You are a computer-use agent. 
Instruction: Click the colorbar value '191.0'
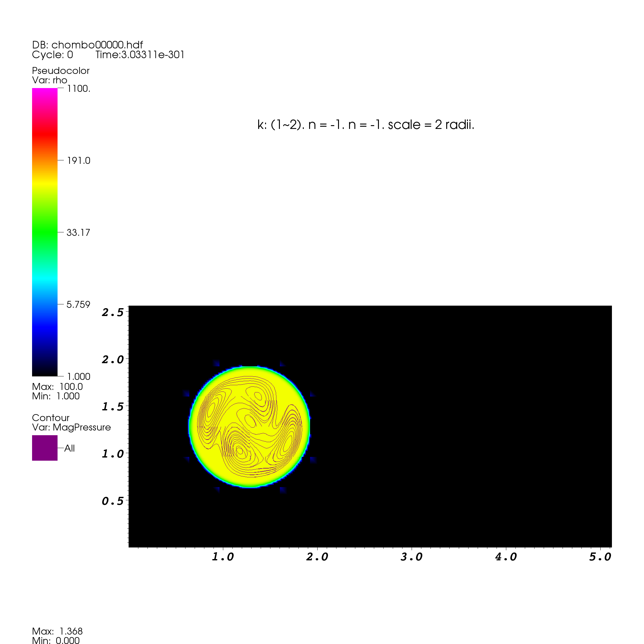pos(79,161)
